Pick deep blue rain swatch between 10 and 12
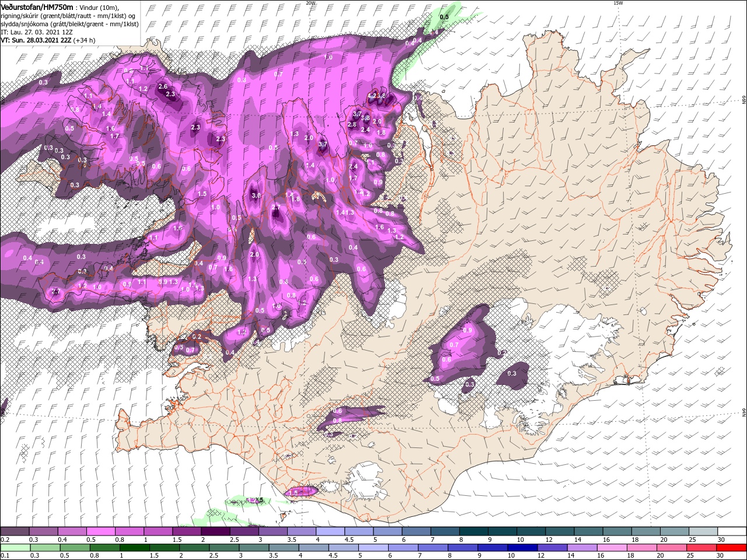747x560 pixels. 522,548
